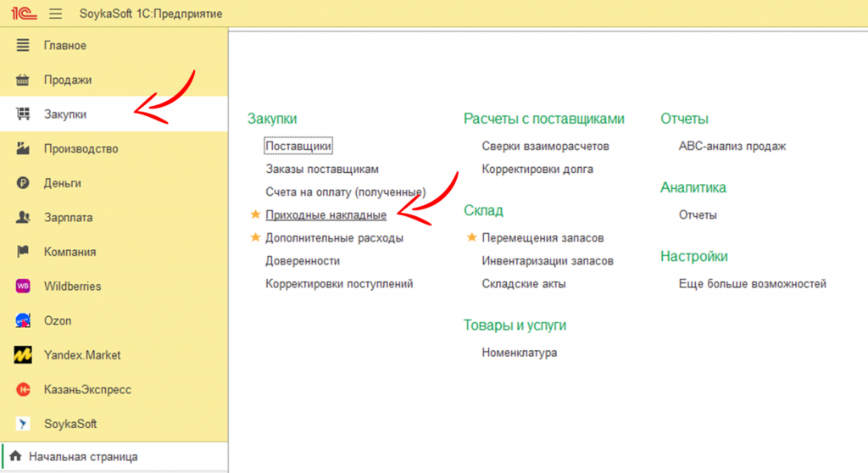Click the Ozon marketplace icon
The image size is (868, 473).
24,321
